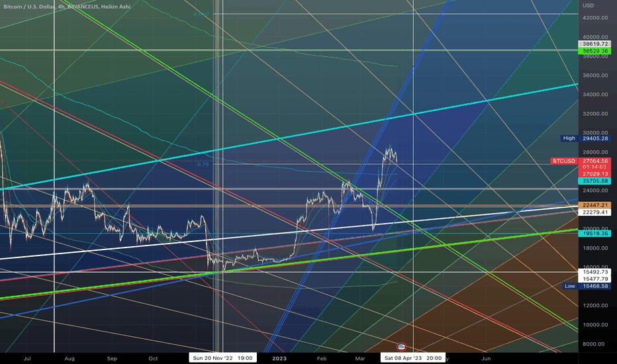Click the 18000.00 price scale value
Screen dimensions: 617x364
click(595, 248)
